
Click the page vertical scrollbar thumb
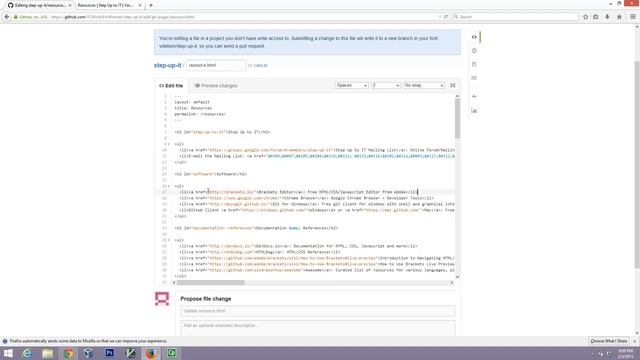pyautogui.click(x=637, y=164)
